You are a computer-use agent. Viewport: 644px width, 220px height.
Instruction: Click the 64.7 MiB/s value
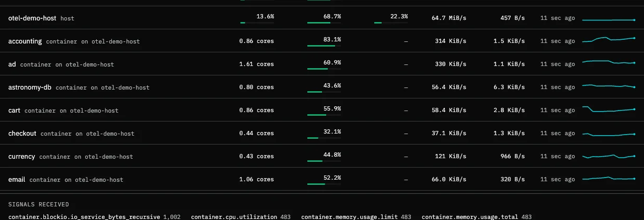(x=449, y=18)
